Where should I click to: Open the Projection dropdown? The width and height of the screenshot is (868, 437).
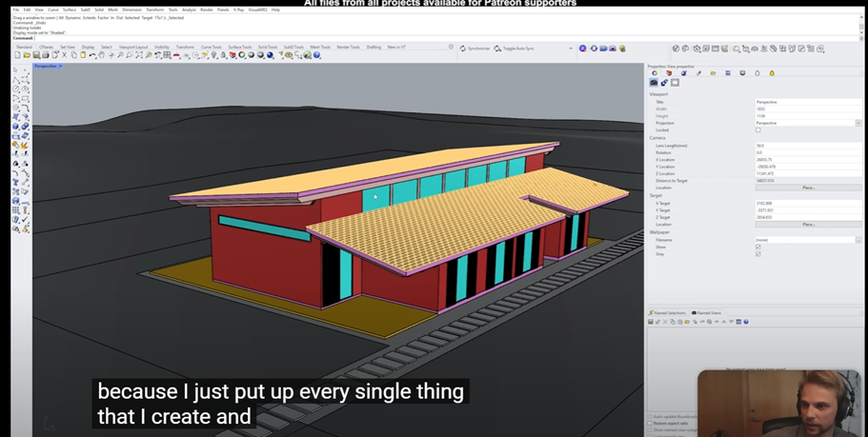coord(858,123)
